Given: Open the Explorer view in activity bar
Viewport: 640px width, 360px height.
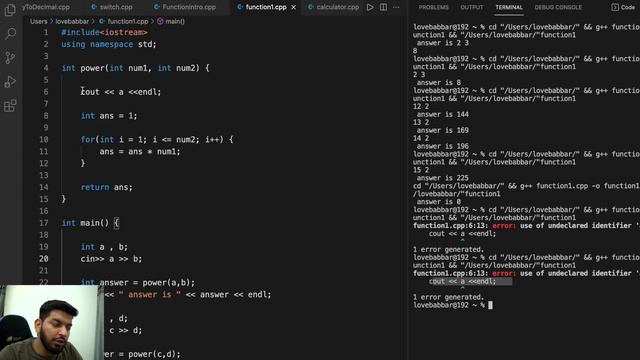Looking at the screenshot, I should tap(10, 10).
